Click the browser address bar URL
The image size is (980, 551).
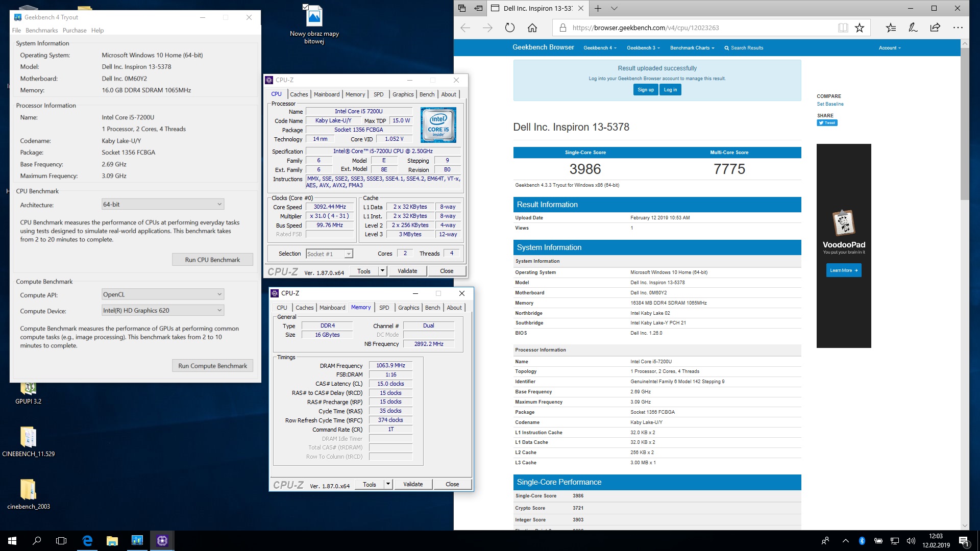pos(645,28)
